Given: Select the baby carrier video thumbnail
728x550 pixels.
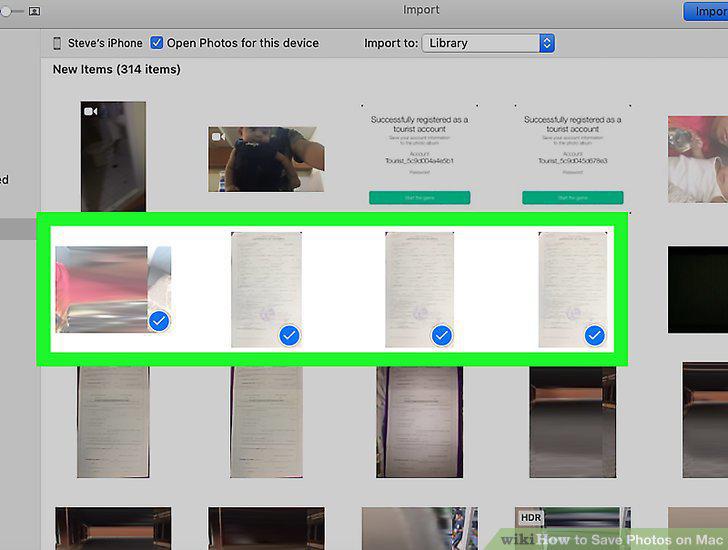Looking at the screenshot, I should [266, 159].
